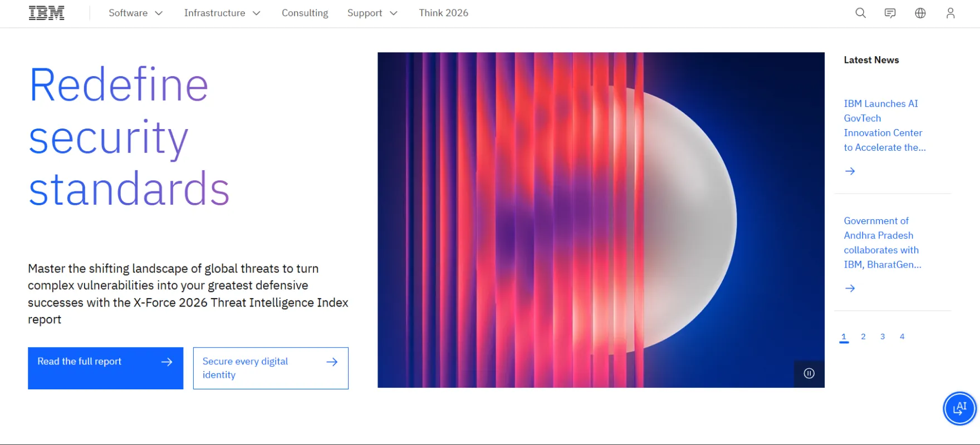This screenshot has width=980, height=445.
Task: Click the Latest News heading
Action: pos(871,60)
